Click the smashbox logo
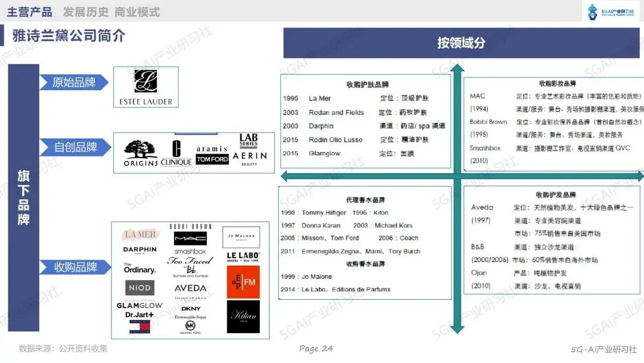The width and height of the screenshot is (644, 363). click(190, 251)
